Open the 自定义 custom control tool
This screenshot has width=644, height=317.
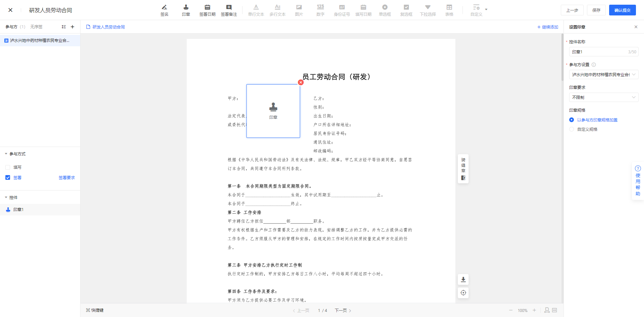476,10
